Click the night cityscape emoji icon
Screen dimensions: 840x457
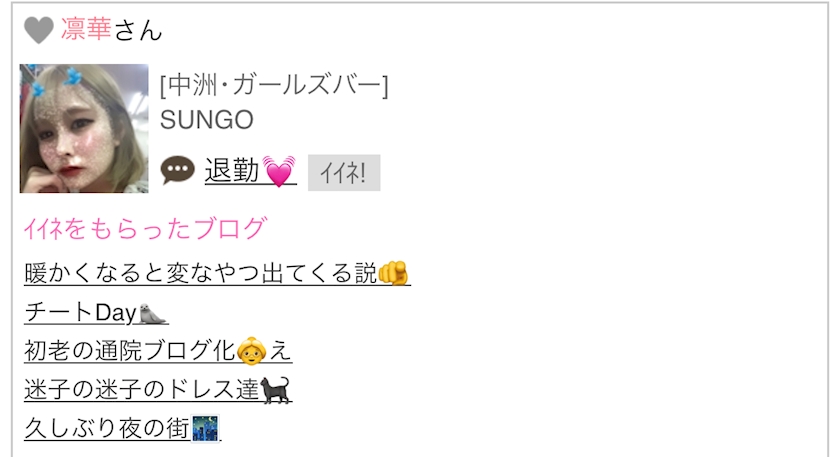[x=205, y=429]
